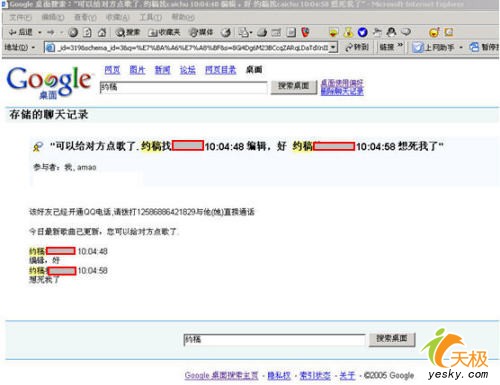Open the 上网助手 dropdown arrow
500x385 pixels.
pos(461,48)
